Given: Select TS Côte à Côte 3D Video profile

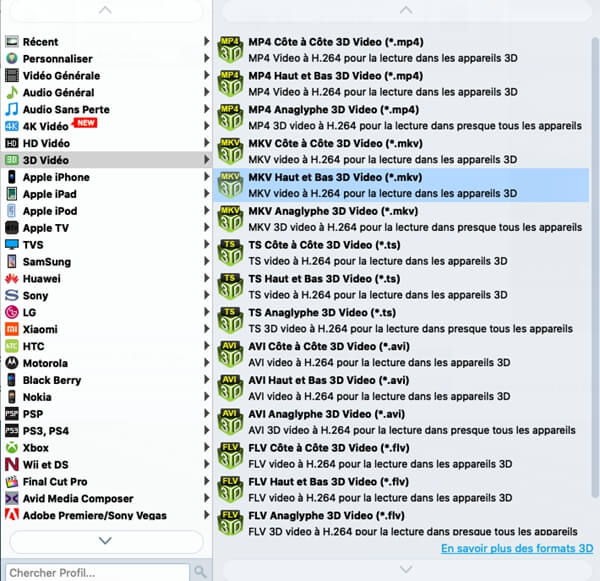Looking at the screenshot, I should (401, 253).
